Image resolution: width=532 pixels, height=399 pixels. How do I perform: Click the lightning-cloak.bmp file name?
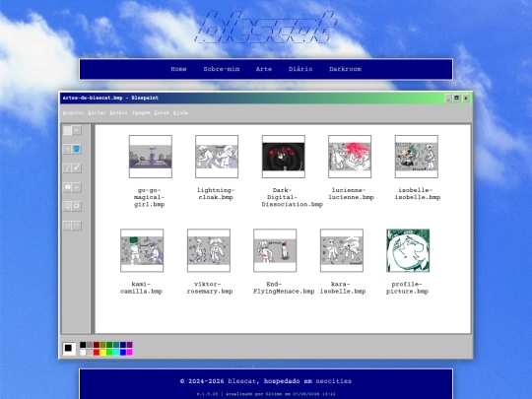tap(216, 194)
